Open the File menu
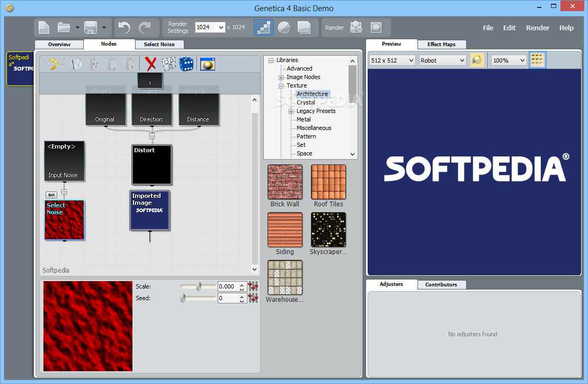 [x=488, y=28]
